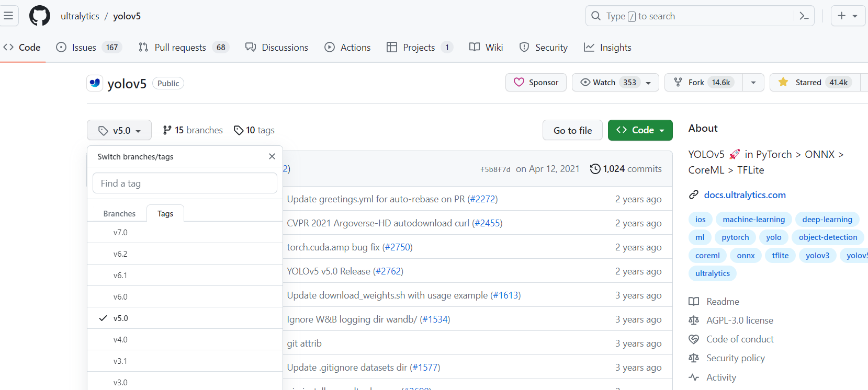Screen dimensions: 868x390
Task: Click the GitHub Octocat logo
Action: click(x=40, y=16)
